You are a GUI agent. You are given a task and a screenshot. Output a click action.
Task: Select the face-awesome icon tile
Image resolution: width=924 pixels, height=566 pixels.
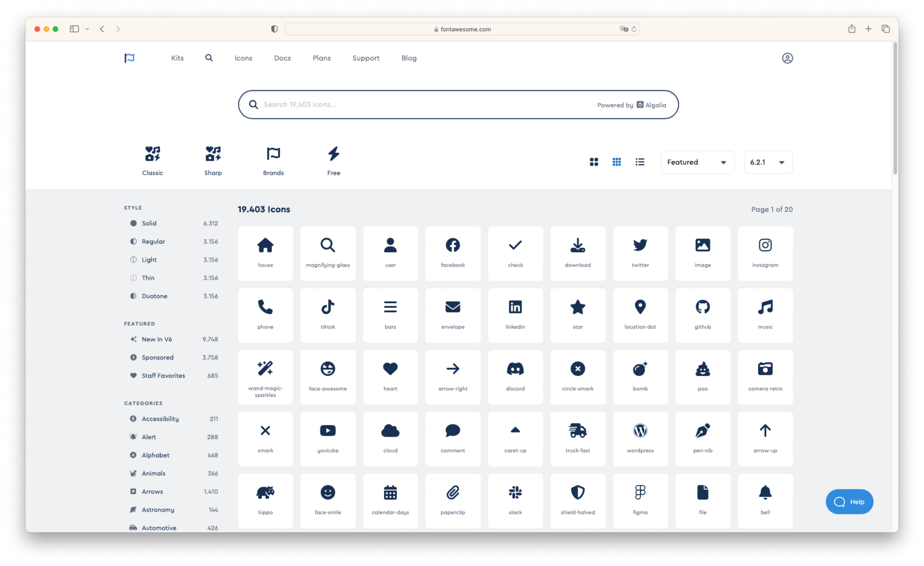coord(328,377)
